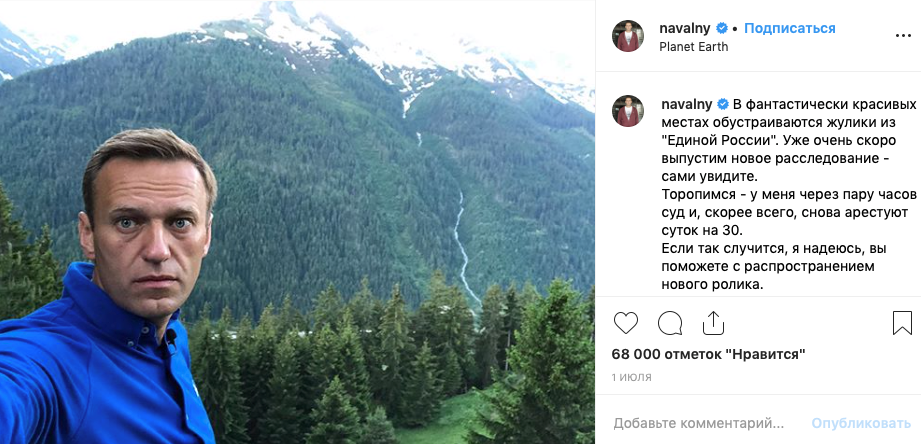Viewport: 921px width, 444px height.
Task: Share the post using the share icon
Action: 712,322
